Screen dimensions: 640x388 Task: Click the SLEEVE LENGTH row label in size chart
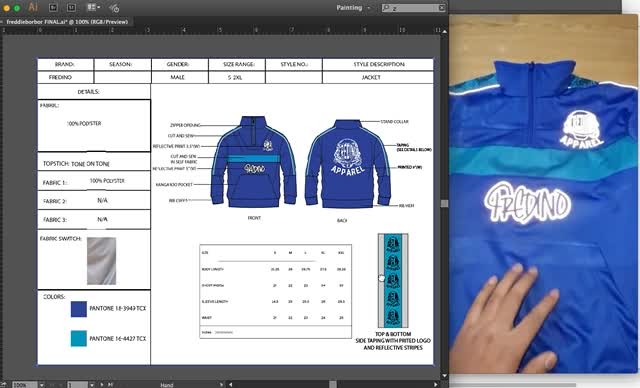[214, 302]
